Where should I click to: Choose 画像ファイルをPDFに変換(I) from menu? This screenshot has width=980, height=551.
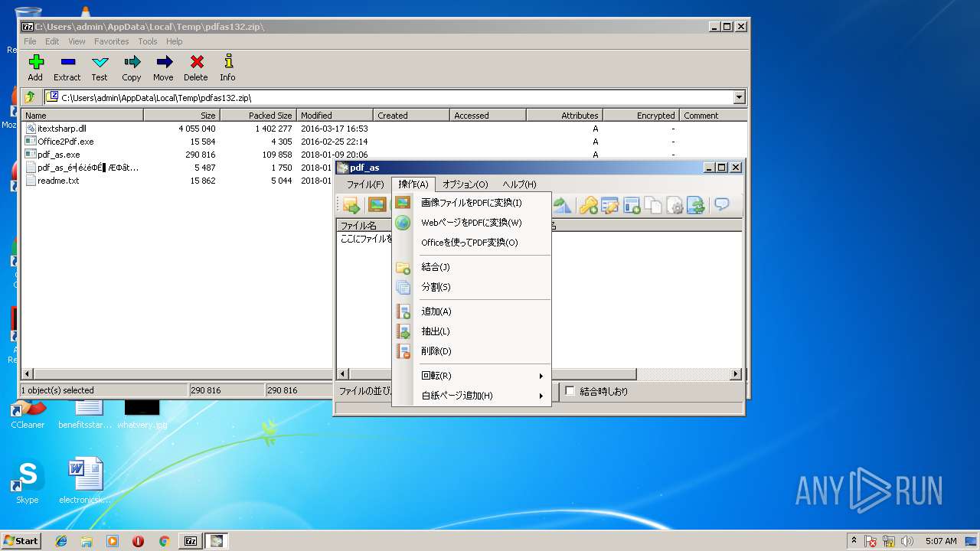(x=472, y=203)
